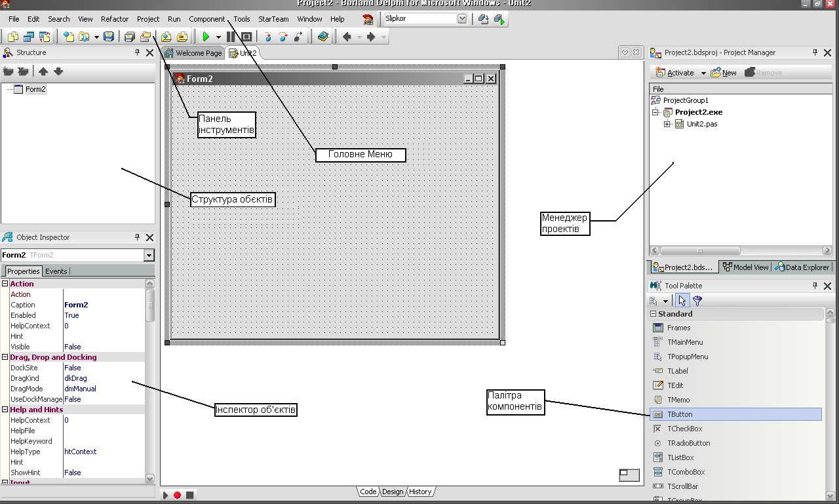Click Remove File from Project icon
The height and width of the screenshot is (504, 839).
pos(182,37)
